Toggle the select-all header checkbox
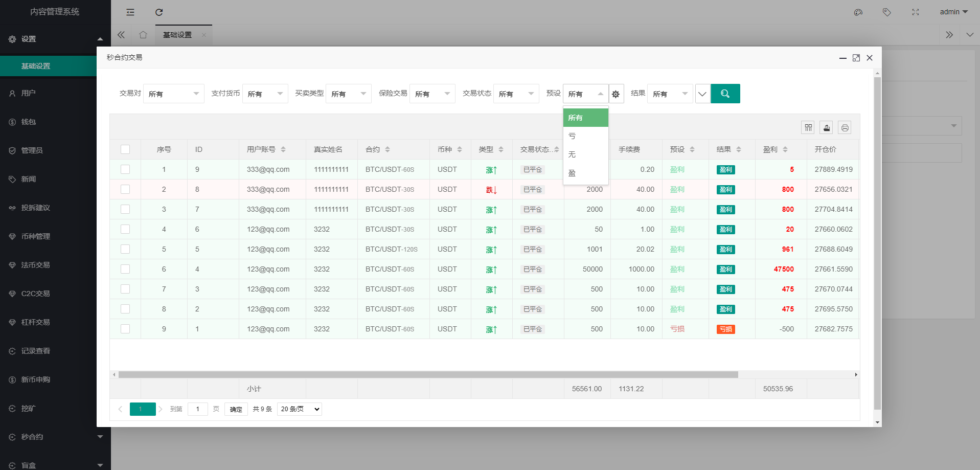Image resolution: width=980 pixels, height=470 pixels. coord(125,149)
